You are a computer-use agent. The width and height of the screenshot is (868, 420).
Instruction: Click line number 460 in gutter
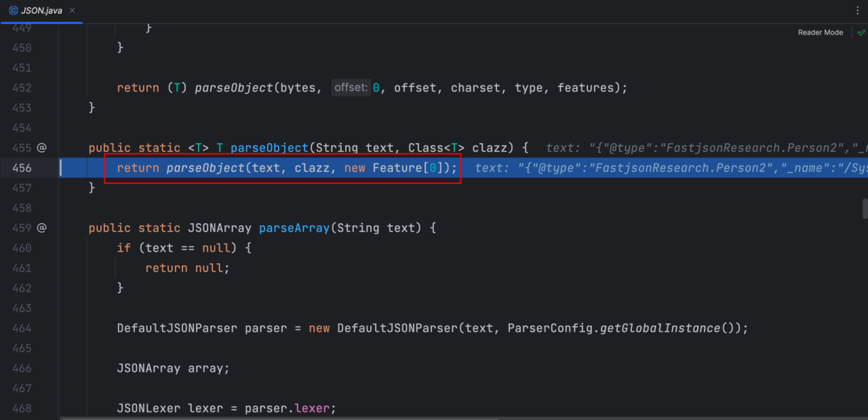(x=22, y=248)
